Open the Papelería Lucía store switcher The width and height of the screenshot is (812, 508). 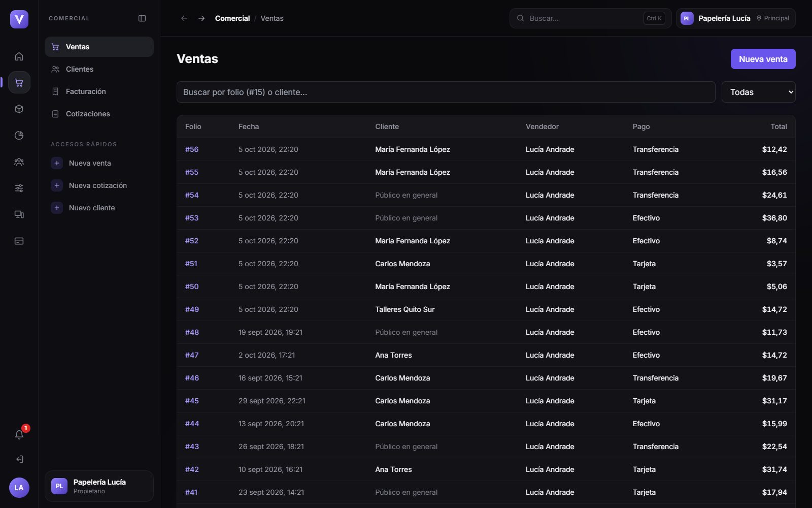pyautogui.click(x=735, y=18)
